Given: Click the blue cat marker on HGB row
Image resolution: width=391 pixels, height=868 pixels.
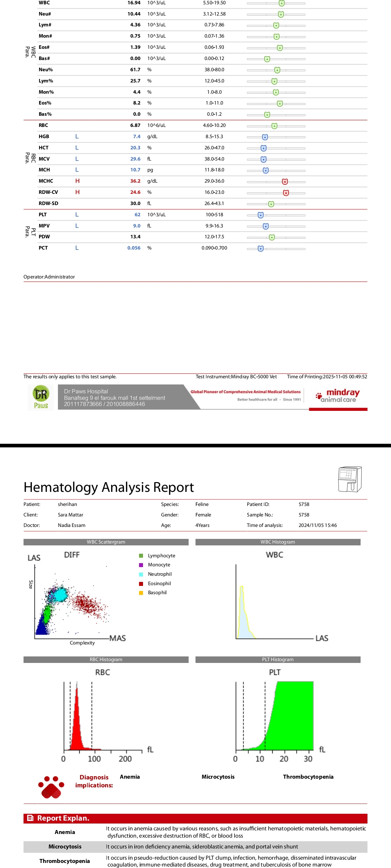Looking at the screenshot, I should 265,137.
